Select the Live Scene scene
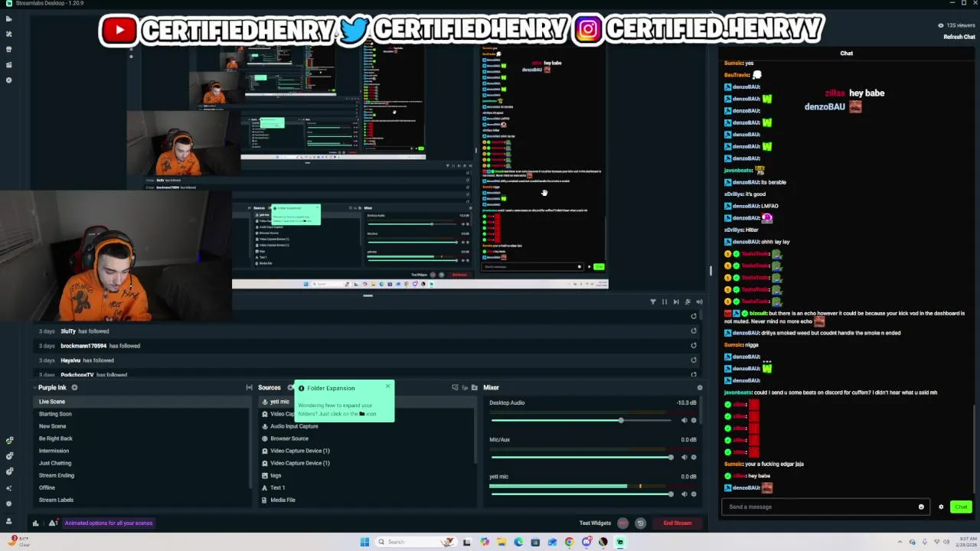Screen dimensions: 980x551 [x=142, y=402]
